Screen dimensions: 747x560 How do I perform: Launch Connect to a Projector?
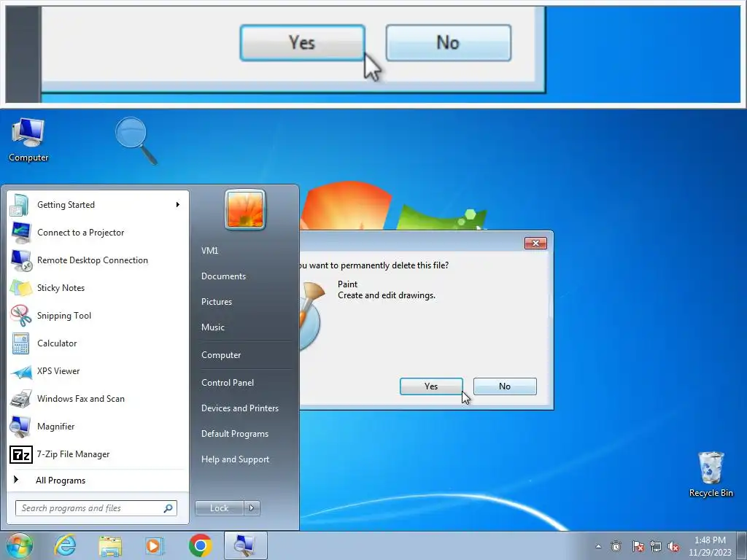pos(98,233)
